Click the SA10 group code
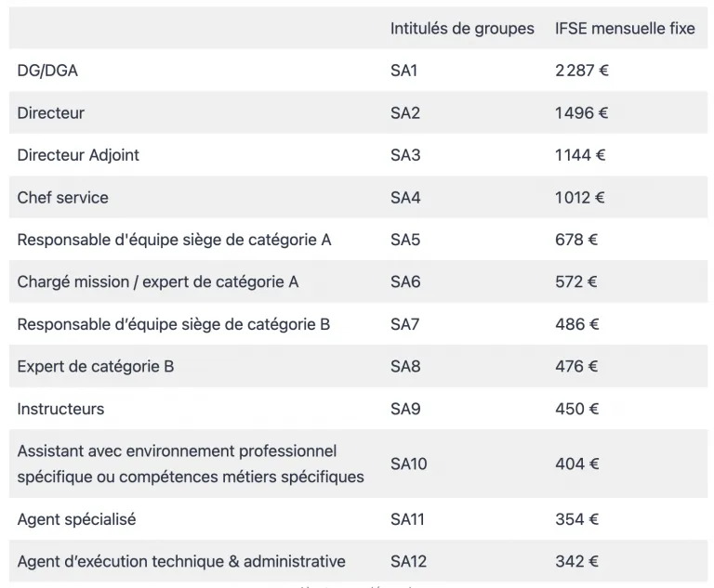The height and width of the screenshot is (588, 714). pos(408,464)
